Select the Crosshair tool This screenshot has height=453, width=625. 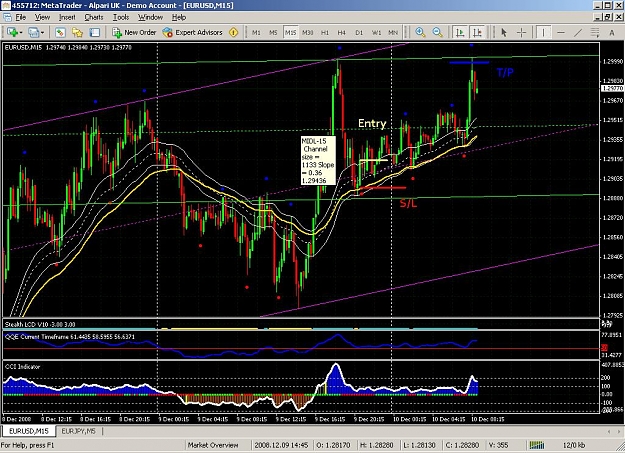(x=521, y=32)
